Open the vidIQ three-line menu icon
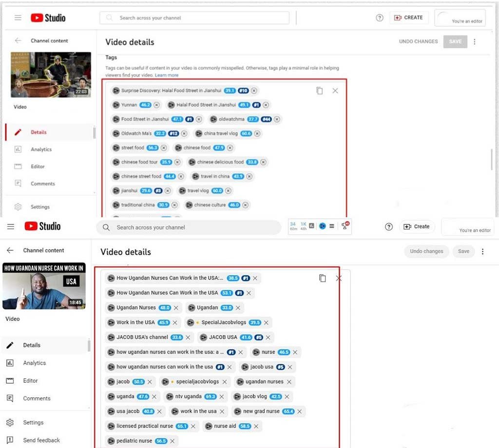 click(x=331, y=226)
